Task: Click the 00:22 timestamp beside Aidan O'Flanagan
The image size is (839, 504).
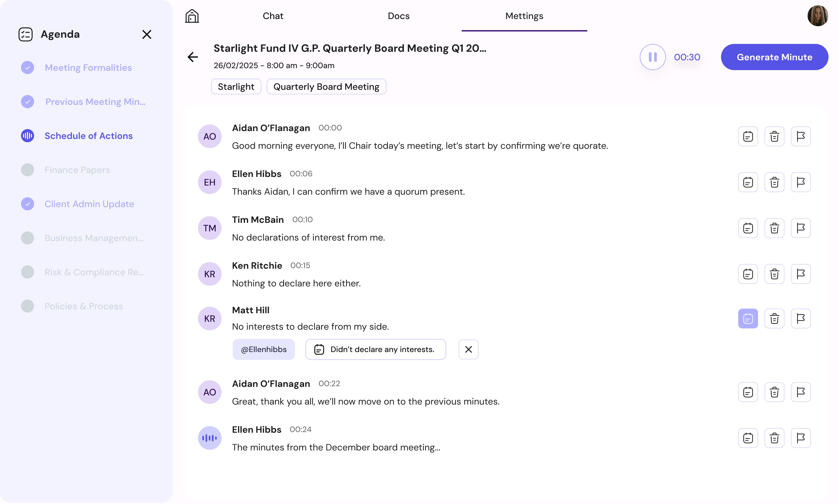Action: pyautogui.click(x=329, y=384)
